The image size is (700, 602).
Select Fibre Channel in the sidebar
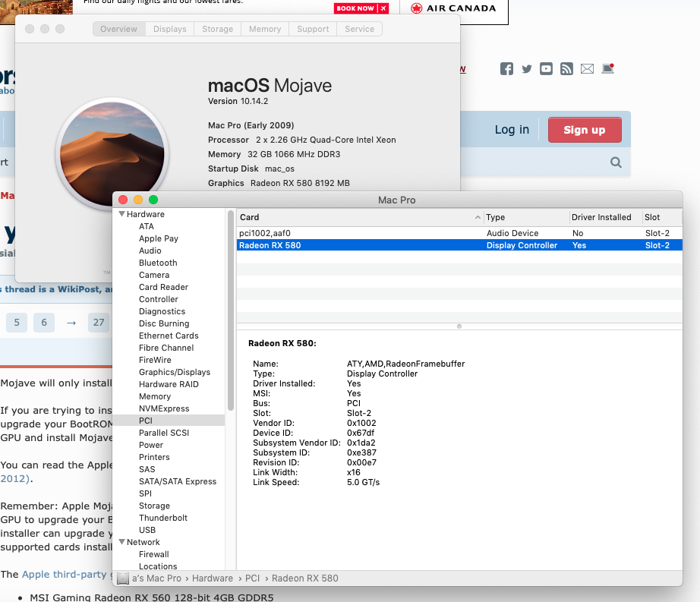click(166, 348)
